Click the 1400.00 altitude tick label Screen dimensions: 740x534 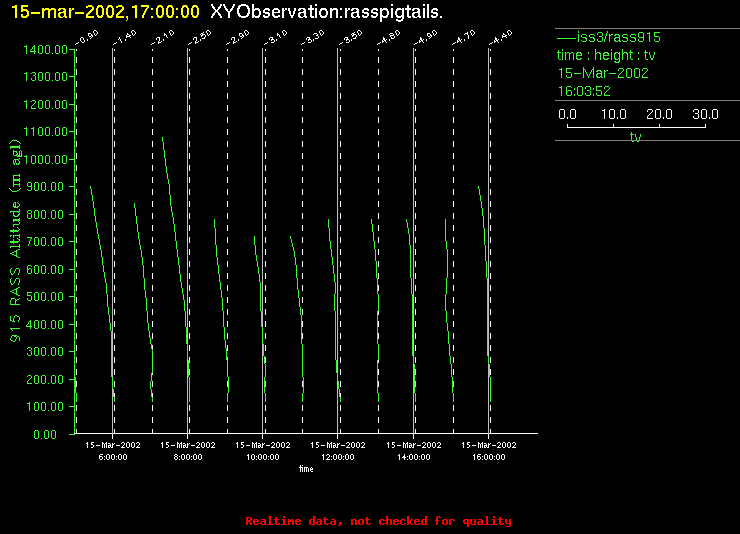point(45,50)
